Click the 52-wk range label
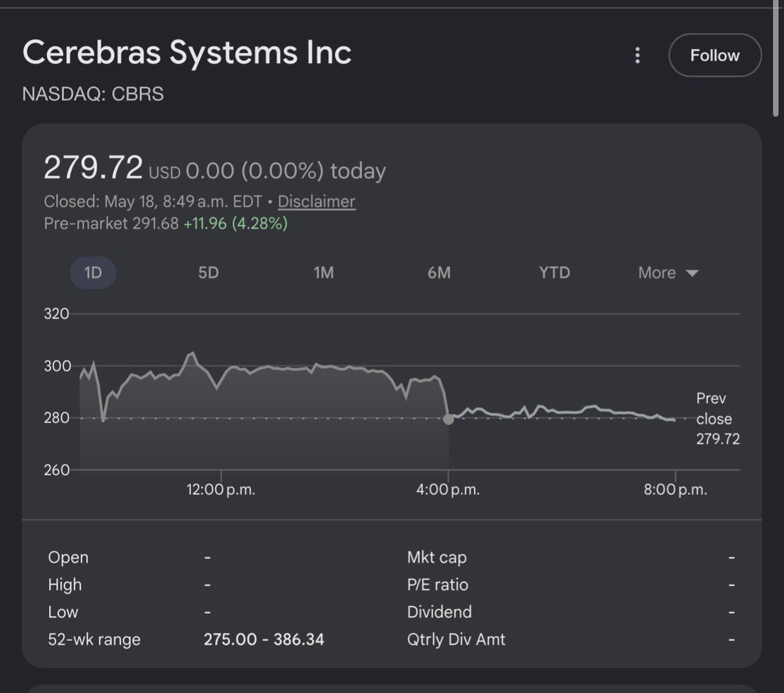784x693 pixels. click(x=94, y=639)
